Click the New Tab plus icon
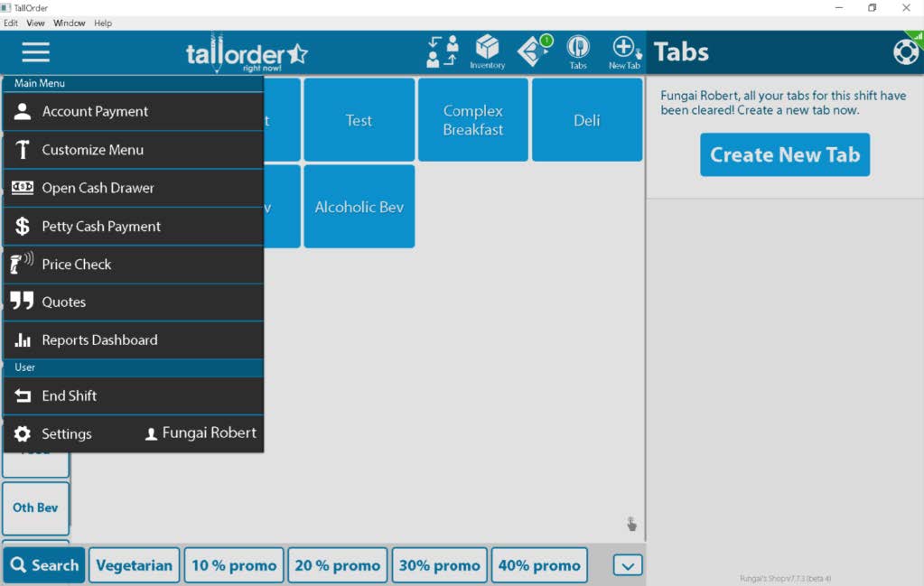Image resolution: width=924 pixels, height=586 pixels. click(625, 51)
